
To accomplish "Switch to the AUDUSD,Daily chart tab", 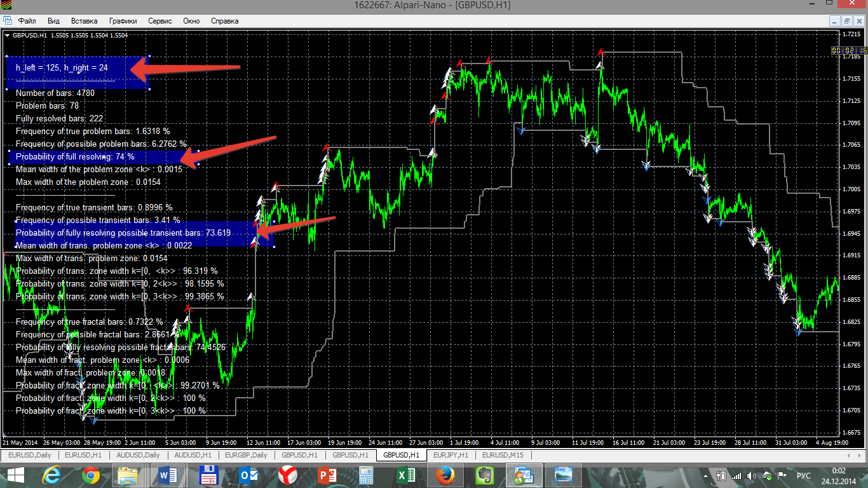I will point(138,455).
